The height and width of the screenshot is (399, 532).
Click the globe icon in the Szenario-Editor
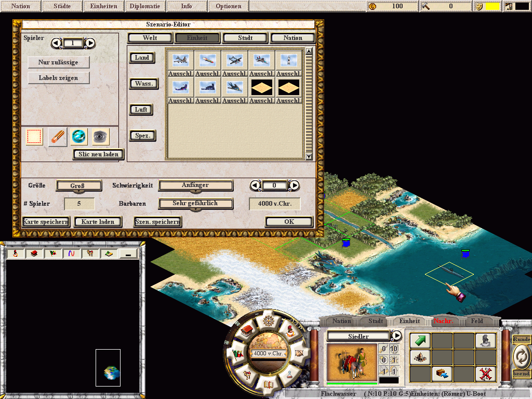point(78,136)
